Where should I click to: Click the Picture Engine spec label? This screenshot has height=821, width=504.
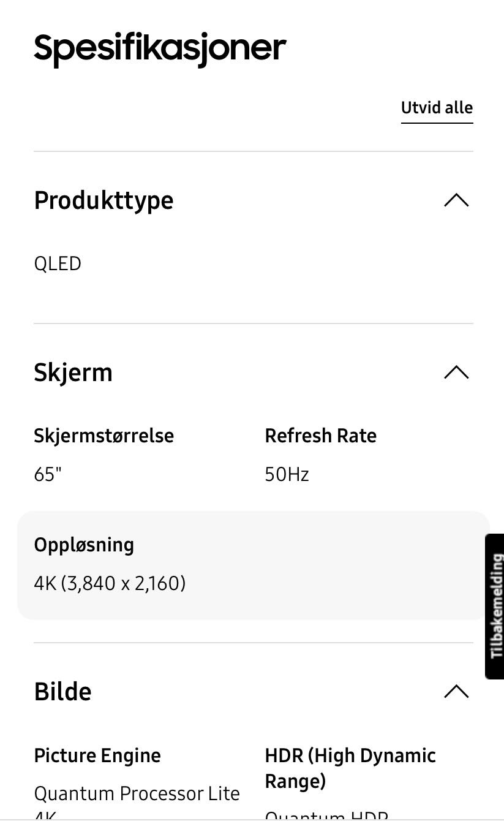click(x=97, y=755)
